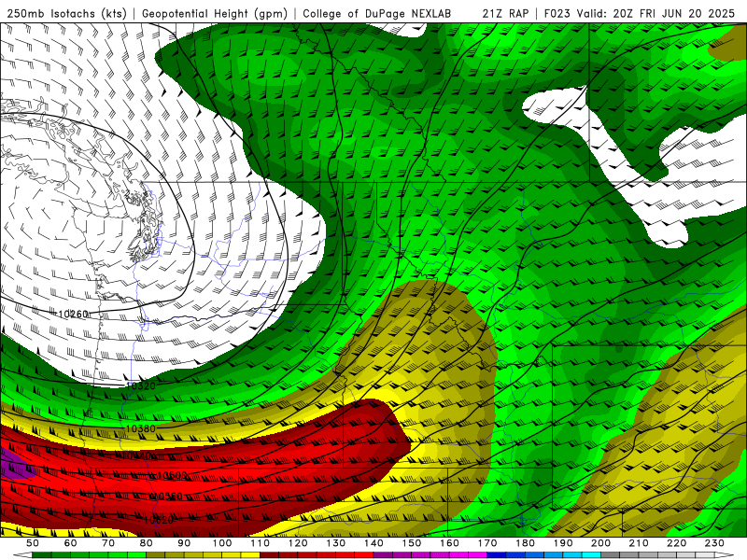Click the 10260 height contour label
This screenshot has height=560, width=747.
click(x=73, y=315)
